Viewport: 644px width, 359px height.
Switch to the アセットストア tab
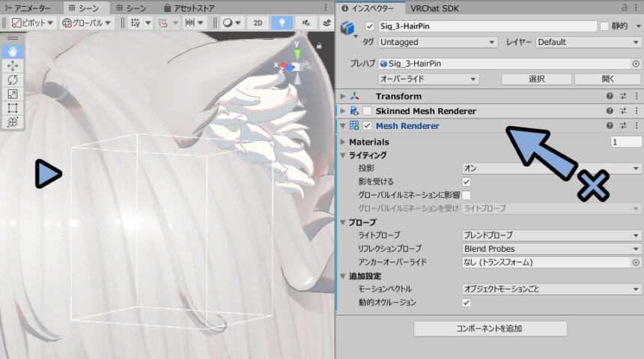click(189, 8)
